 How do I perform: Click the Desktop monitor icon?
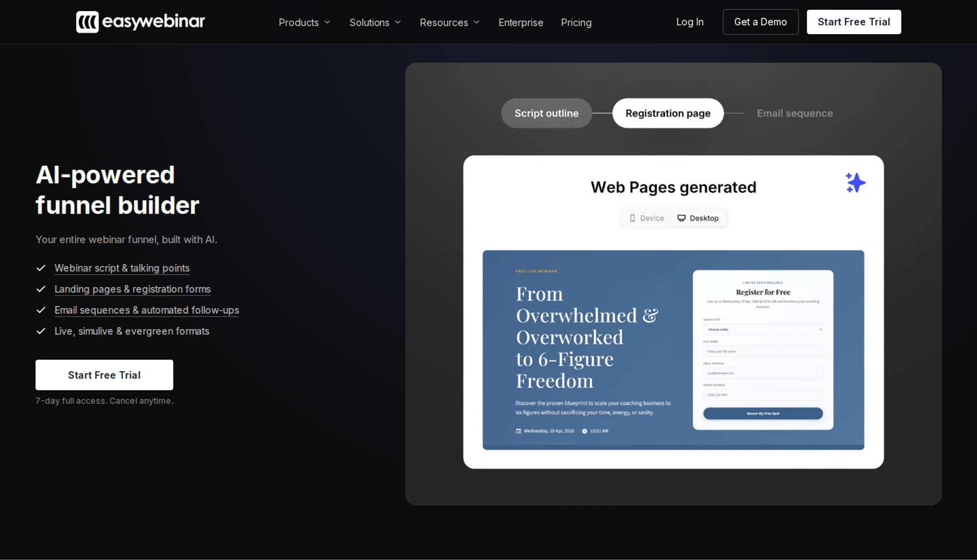[681, 218]
